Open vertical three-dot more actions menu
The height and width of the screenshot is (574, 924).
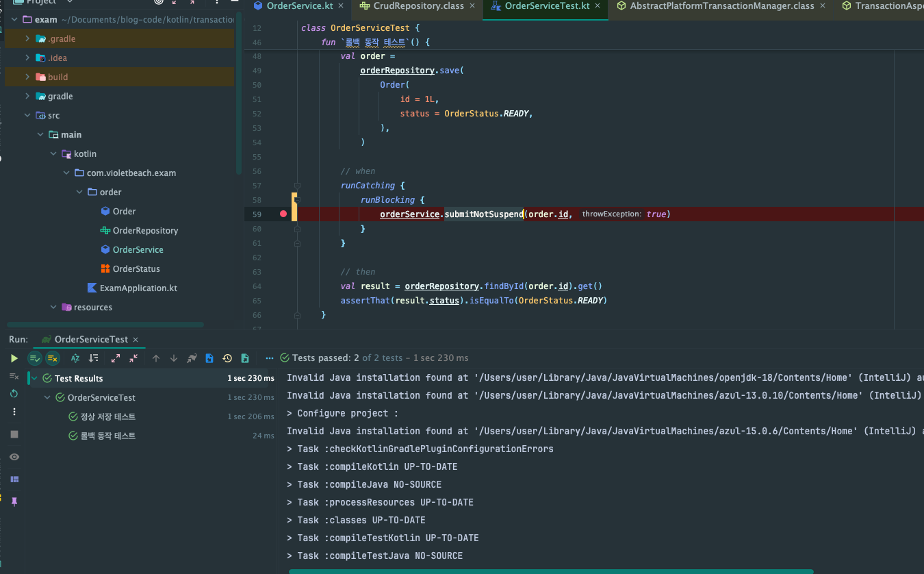[x=14, y=412]
